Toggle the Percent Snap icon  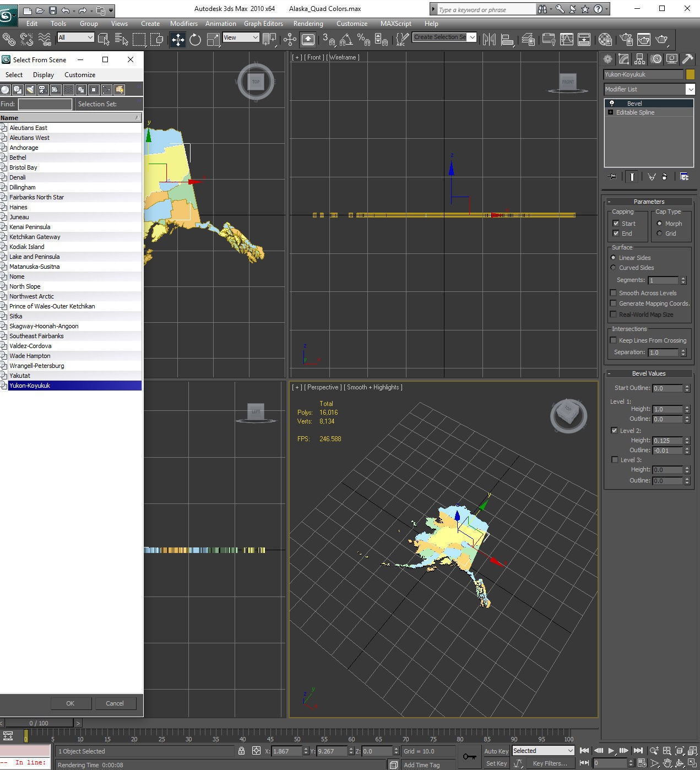[x=363, y=39]
